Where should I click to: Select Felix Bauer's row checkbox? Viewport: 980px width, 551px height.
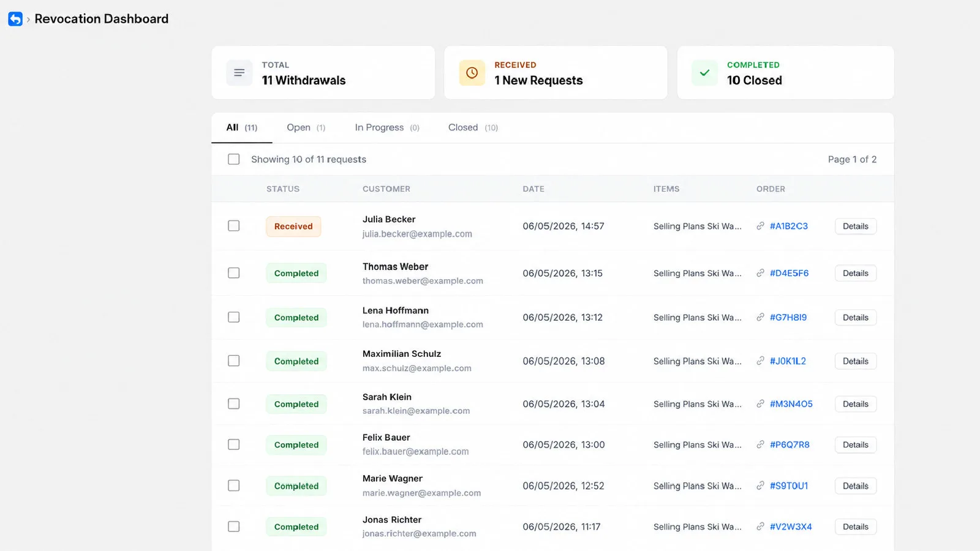[x=233, y=444]
